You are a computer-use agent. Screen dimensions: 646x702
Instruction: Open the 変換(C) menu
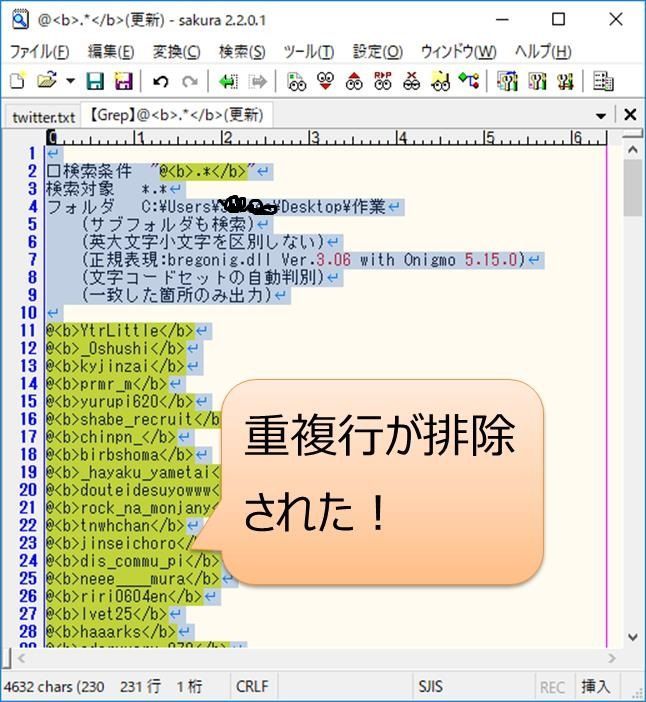pyautogui.click(x=176, y=51)
